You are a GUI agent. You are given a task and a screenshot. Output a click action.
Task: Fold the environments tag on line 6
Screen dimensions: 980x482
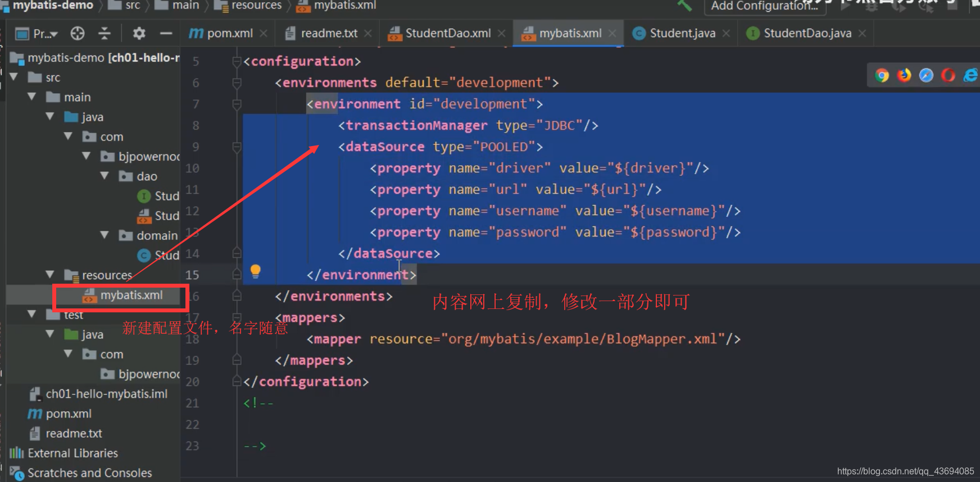click(x=237, y=83)
